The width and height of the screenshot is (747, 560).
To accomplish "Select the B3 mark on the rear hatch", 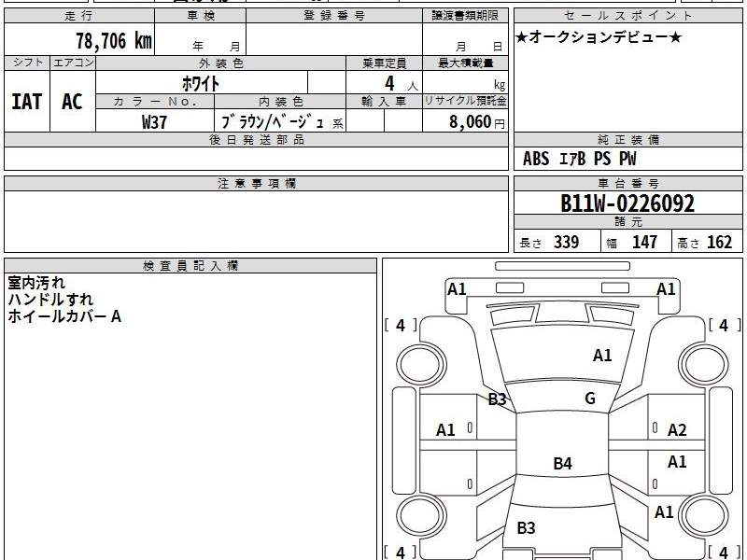I will click(x=526, y=527).
